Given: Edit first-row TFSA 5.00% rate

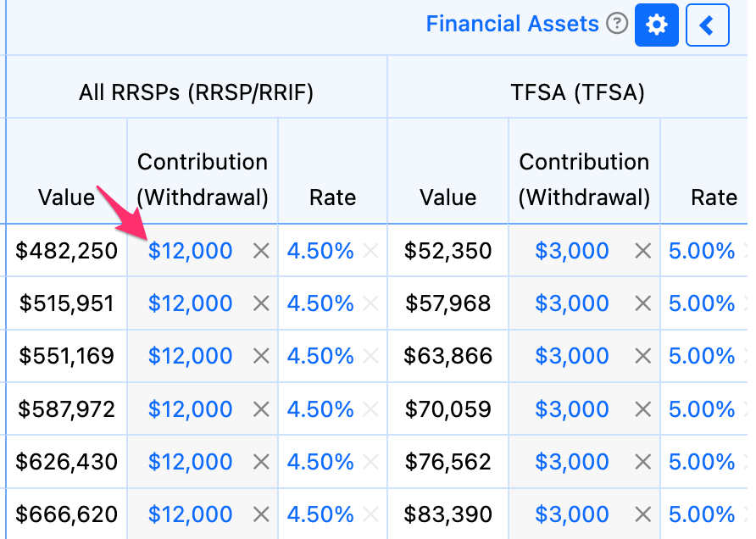Looking at the screenshot, I should click(x=702, y=251).
